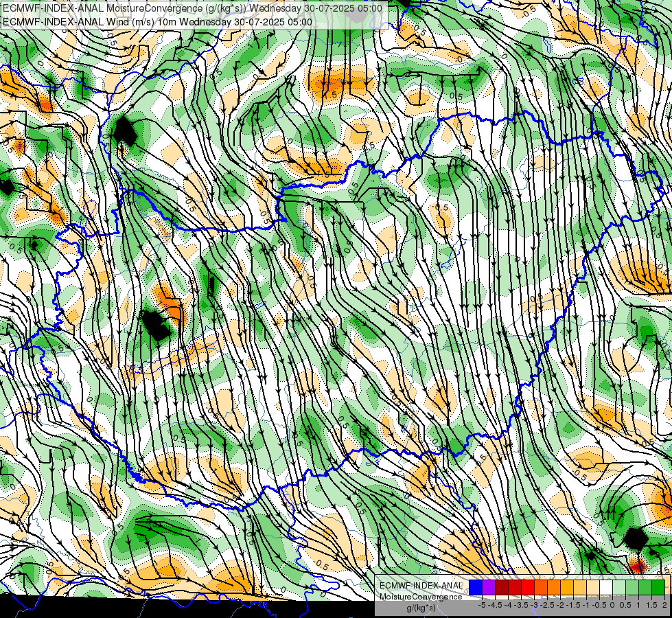Click the legend tick value '2'
Viewport: 672px width, 618px height.
click(x=664, y=605)
